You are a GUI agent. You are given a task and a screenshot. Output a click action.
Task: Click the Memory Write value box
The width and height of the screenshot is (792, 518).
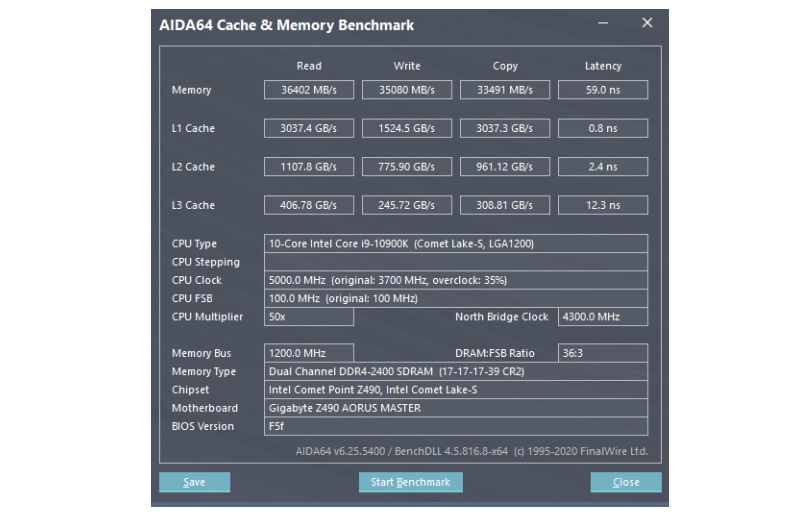click(406, 90)
